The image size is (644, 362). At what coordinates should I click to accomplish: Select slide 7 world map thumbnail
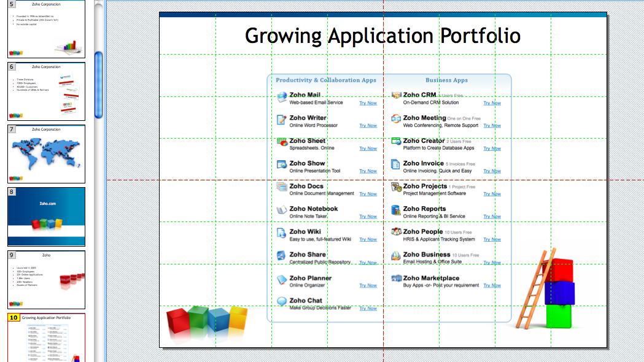tap(46, 154)
